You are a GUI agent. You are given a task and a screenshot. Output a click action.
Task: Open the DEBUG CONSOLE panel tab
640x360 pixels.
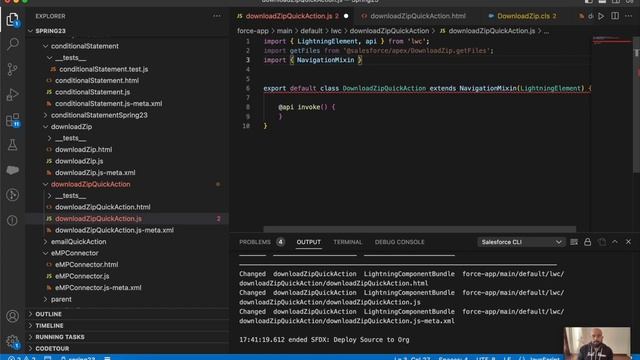[x=399, y=242]
